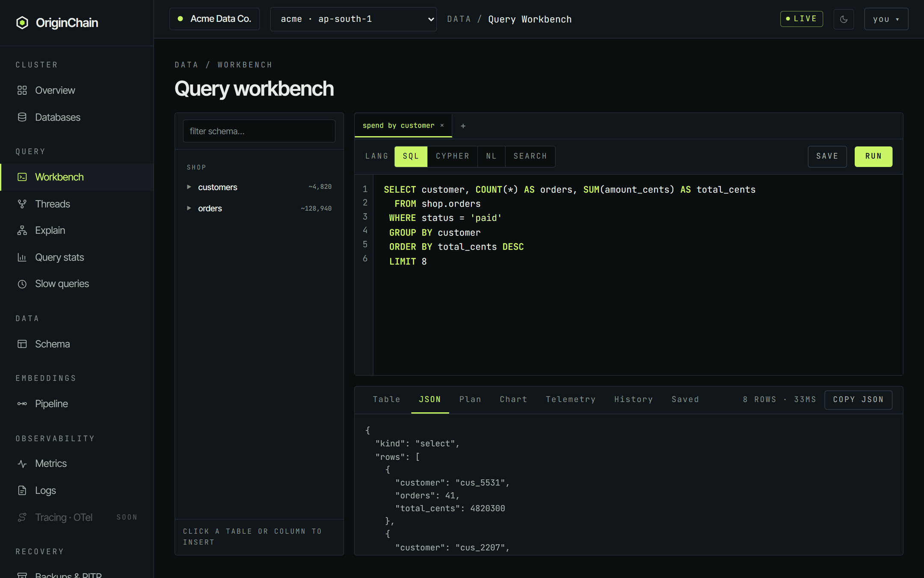The width and height of the screenshot is (924, 578).
Task: Open the Saved results tab
Action: (685, 399)
